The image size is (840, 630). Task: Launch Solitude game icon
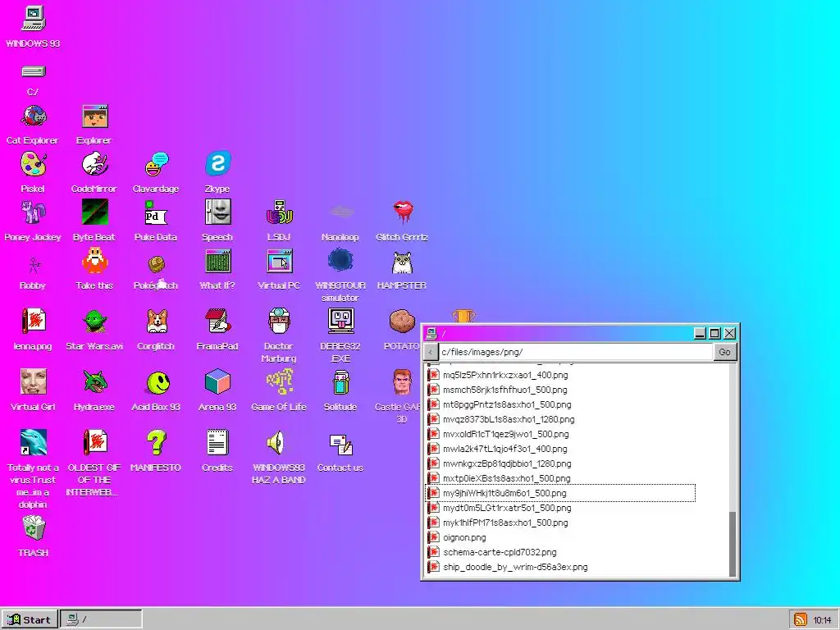[340, 382]
